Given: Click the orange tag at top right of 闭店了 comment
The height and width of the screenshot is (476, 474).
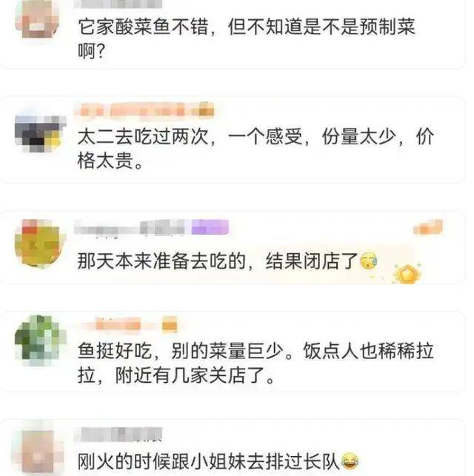Looking at the screenshot, I should pos(428,227).
